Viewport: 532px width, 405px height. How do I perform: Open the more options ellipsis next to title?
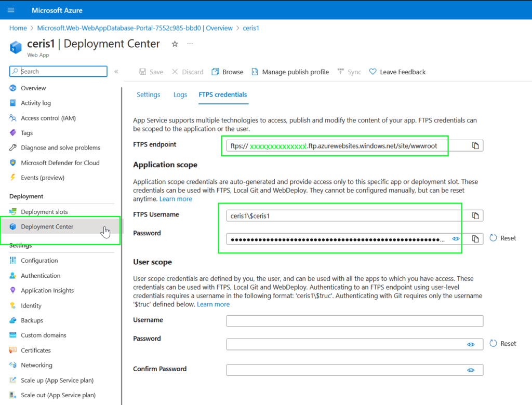pyautogui.click(x=190, y=44)
